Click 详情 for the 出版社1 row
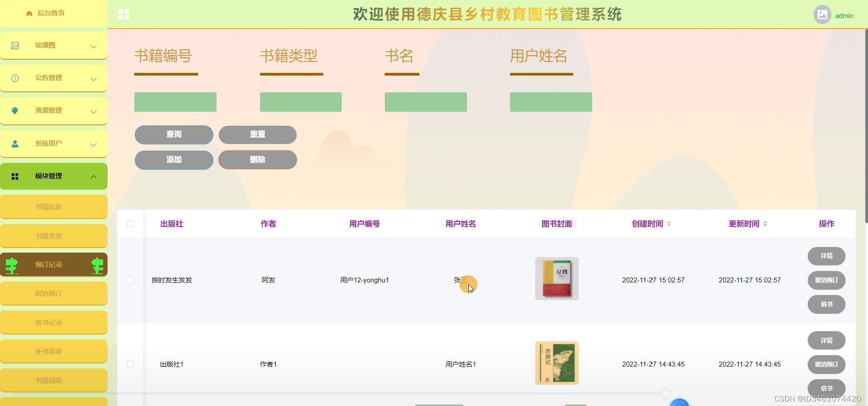The height and width of the screenshot is (406, 868). coord(826,341)
